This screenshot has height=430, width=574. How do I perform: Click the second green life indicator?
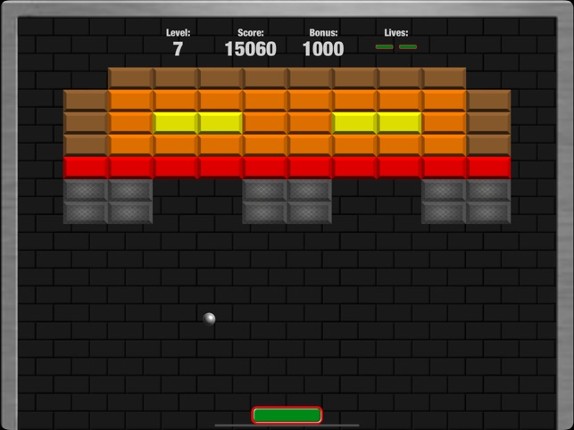(x=408, y=47)
